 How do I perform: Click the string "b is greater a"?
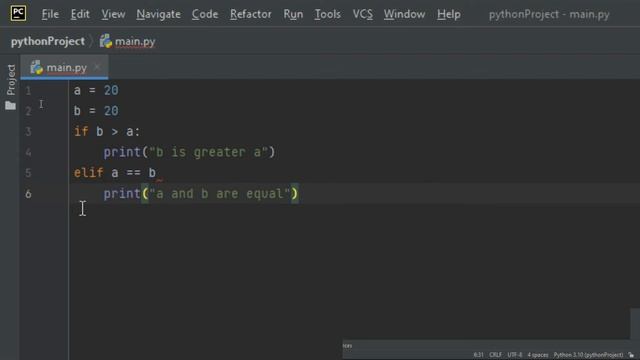click(209, 152)
